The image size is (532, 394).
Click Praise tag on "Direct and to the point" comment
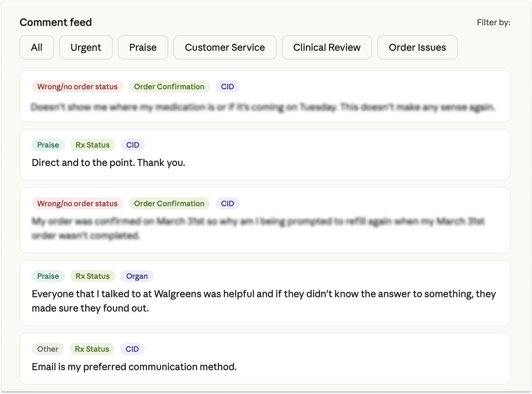pos(48,145)
